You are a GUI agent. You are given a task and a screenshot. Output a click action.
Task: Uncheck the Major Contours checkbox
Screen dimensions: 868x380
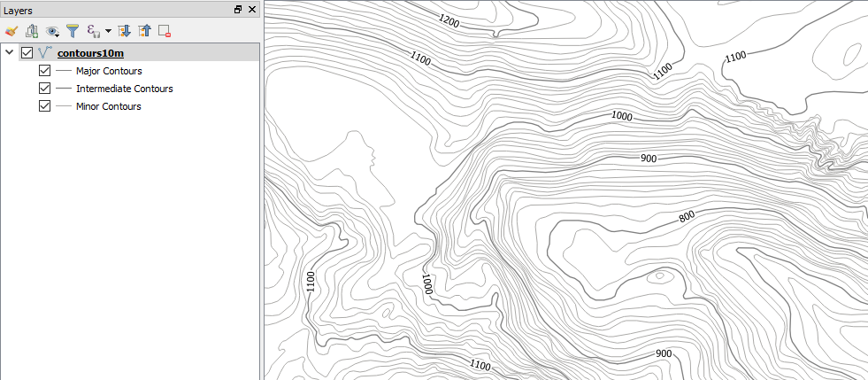45,71
